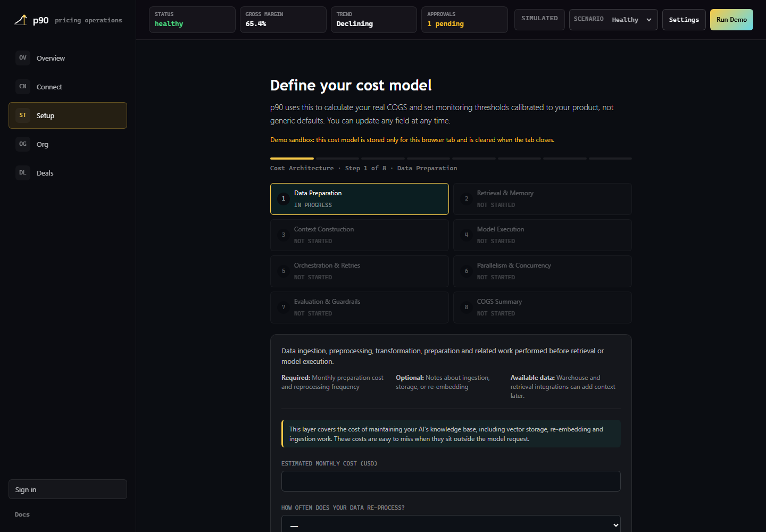This screenshot has width=766, height=532.
Task: Open Settings from the top bar
Action: [684, 20]
